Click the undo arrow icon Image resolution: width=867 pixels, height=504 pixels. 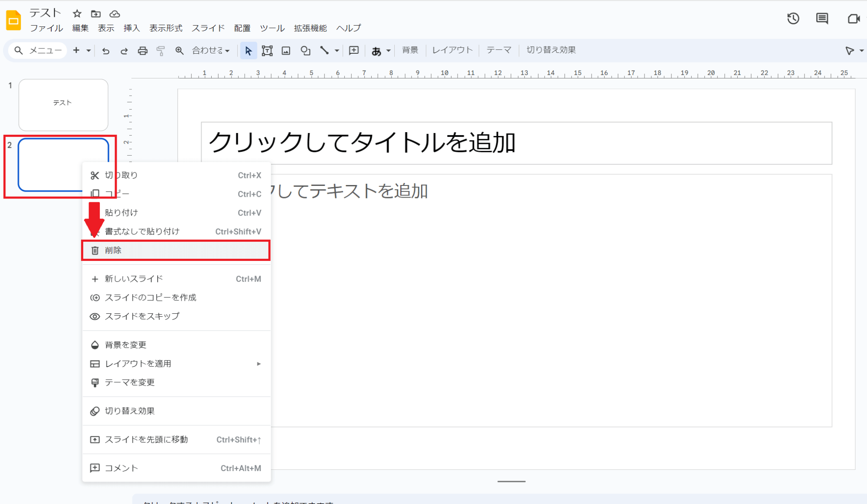click(x=105, y=51)
